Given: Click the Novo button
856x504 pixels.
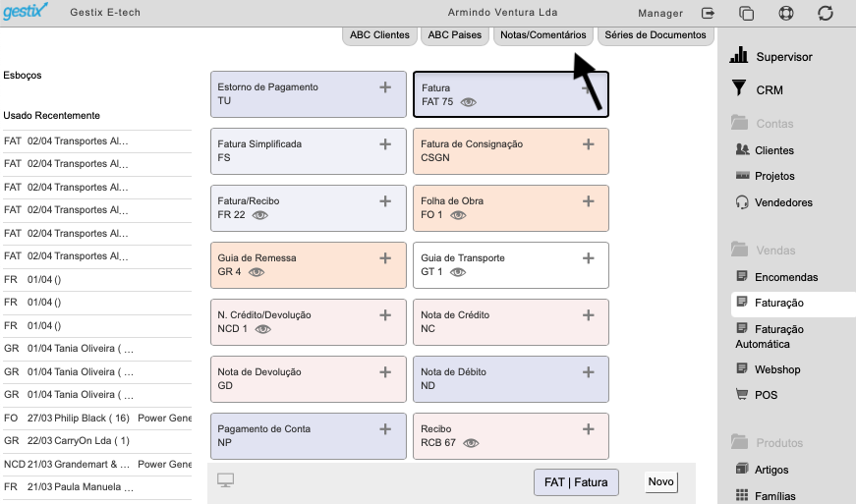Looking at the screenshot, I should click(661, 481).
